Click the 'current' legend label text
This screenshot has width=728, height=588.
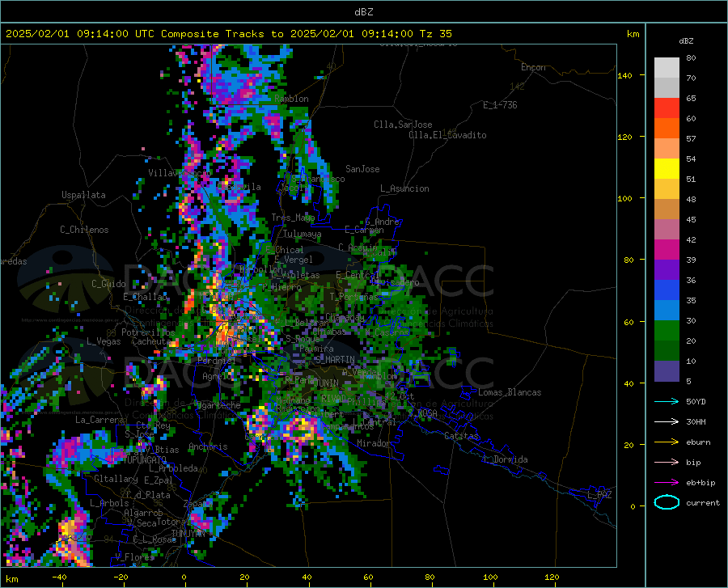[703, 502]
